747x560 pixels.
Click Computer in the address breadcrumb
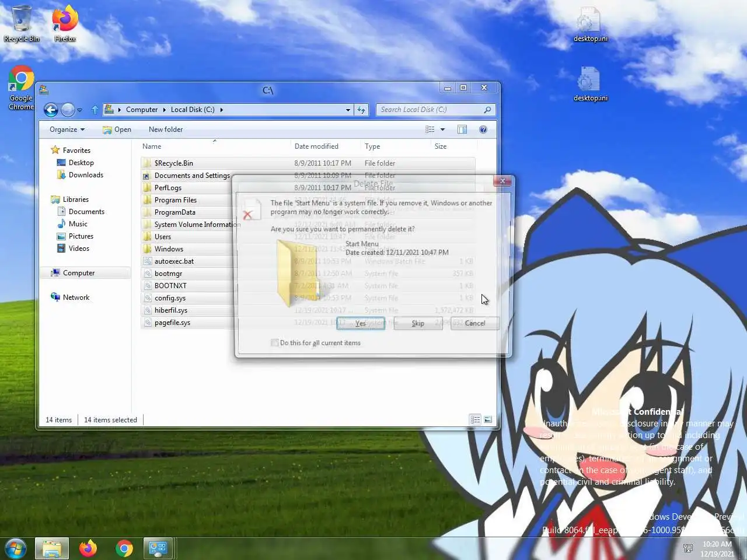pos(142,110)
